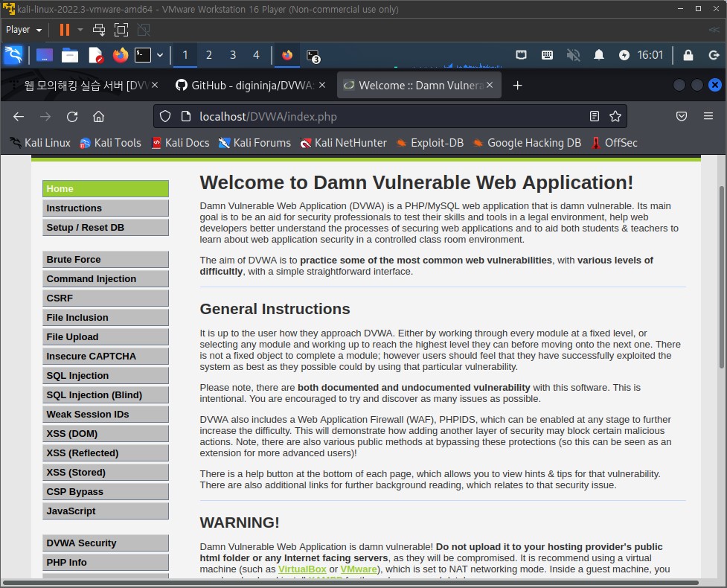Switch to workspace 3
727x588 pixels.
(x=233, y=55)
